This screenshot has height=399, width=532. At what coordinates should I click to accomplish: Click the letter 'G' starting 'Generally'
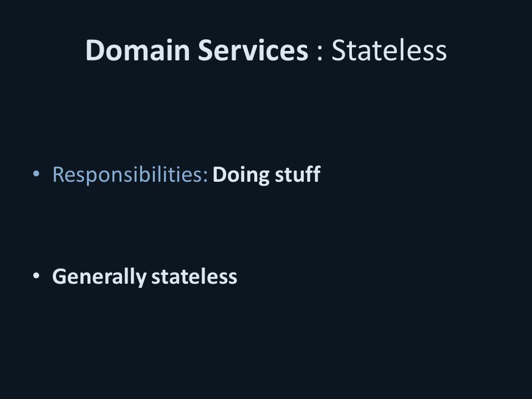pyautogui.click(x=60, y=276)
